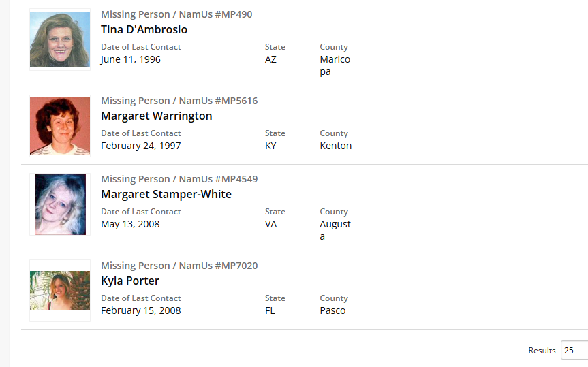
Task: Select the Kyla Porter record photo thumbnail
Action: 60,291
